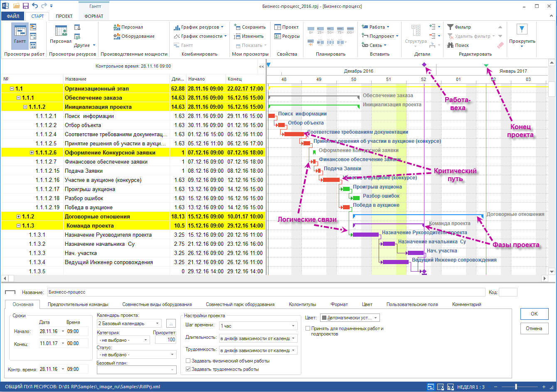Click Прокрутить scroll-to-task icon
This screenshot has width=557, height=392.
pyautogui.click(x=522, y=30)
